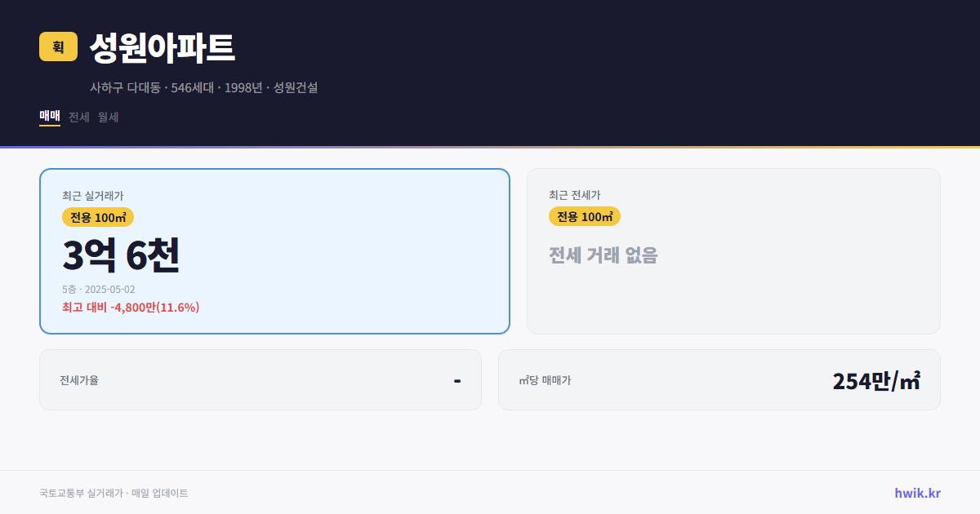Click the 최근 전세가 card

pyautogui.click(x=733, y=250)
